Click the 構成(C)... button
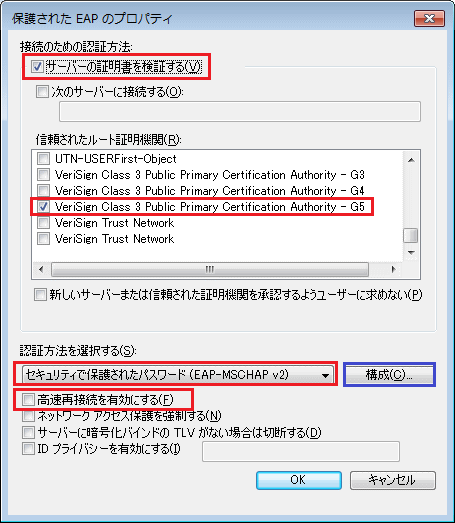This screenshot has width=455, height=523. [x=389, y=375]
